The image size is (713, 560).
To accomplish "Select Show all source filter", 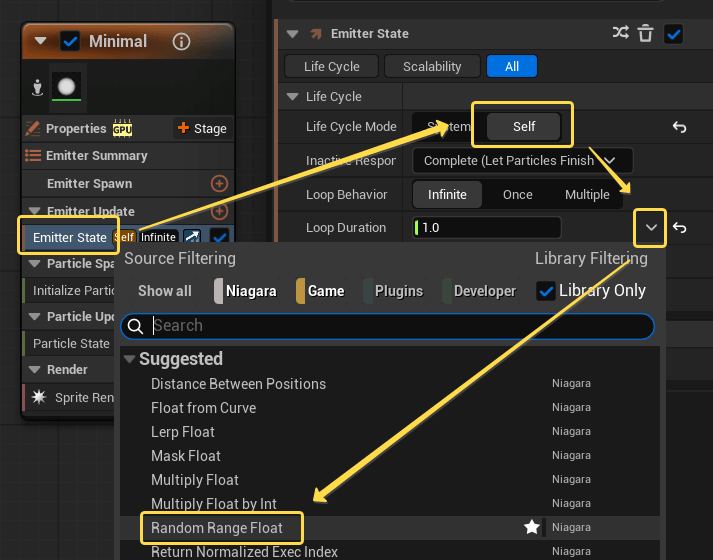I will coord(165,291).
